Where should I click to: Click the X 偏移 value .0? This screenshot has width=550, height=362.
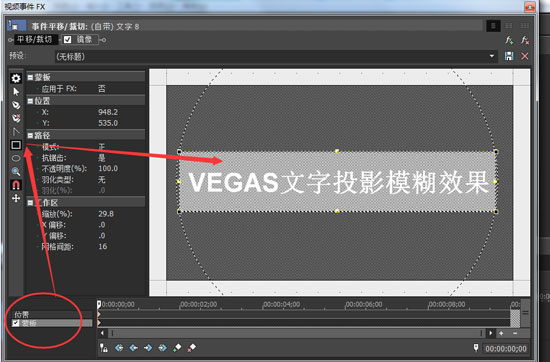coord(102,225)
